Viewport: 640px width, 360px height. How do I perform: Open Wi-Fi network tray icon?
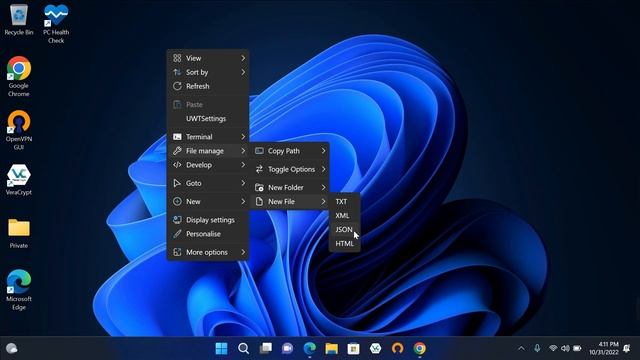tap(553, 348)
